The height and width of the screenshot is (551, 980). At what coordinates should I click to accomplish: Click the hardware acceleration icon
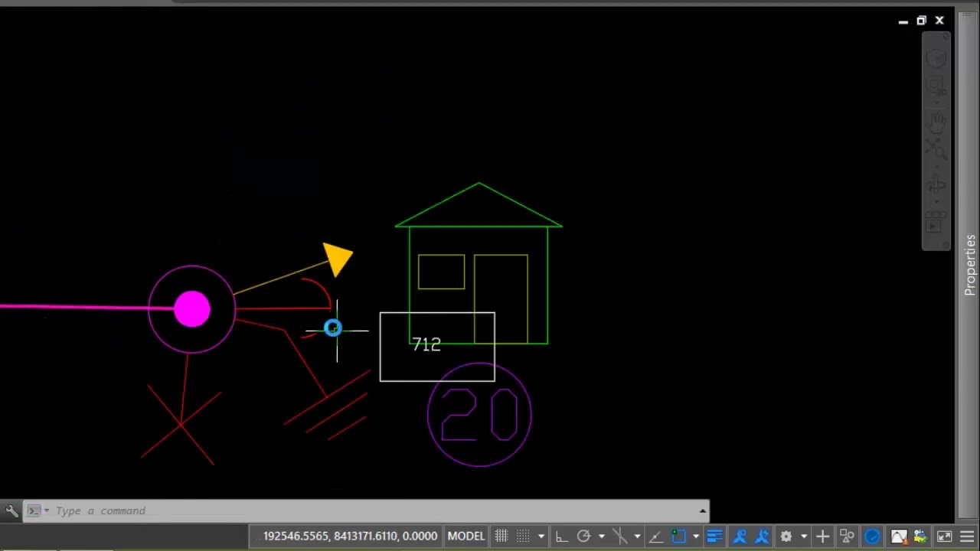point(872,536)
